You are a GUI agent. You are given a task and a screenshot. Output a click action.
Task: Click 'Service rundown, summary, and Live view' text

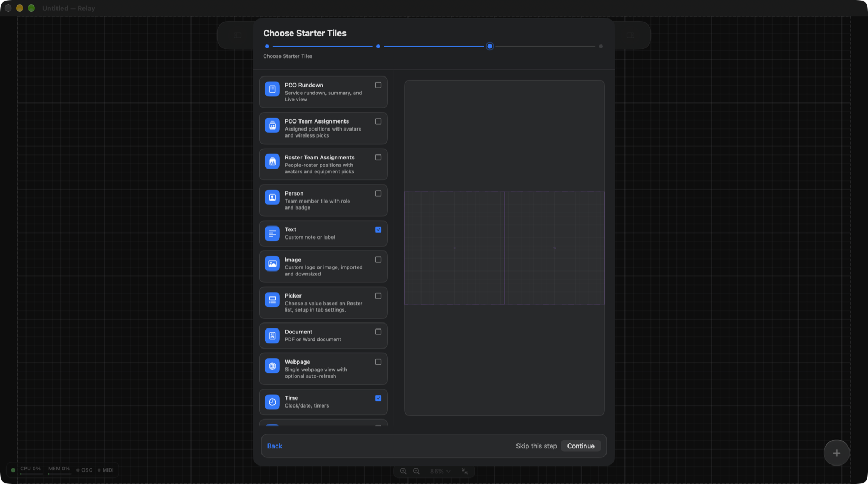(x=323, y=96)
